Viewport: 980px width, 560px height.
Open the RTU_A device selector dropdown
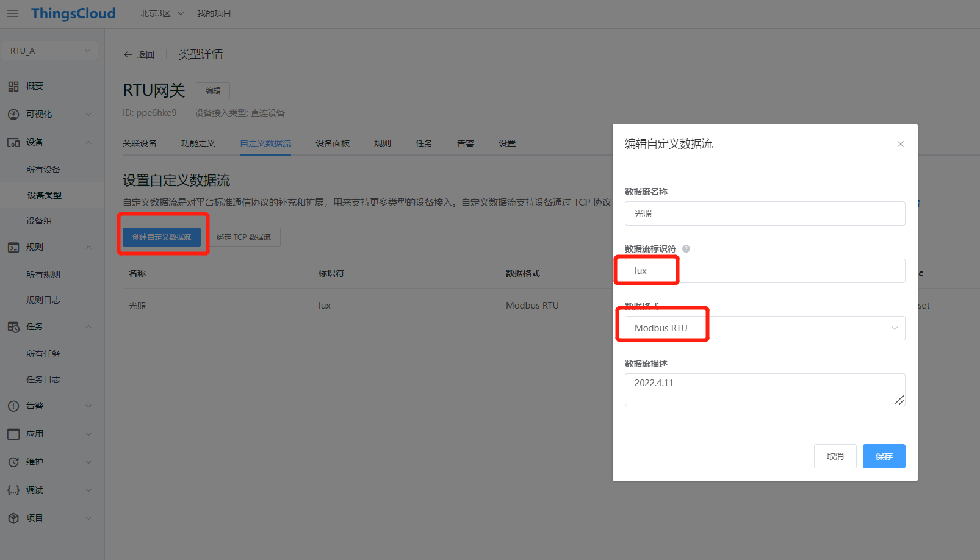coord(49,50)
